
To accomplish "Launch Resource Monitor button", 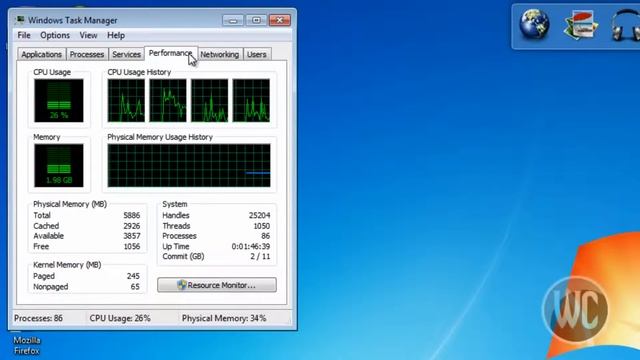I will pyautogui.click(x=217, y=285).
